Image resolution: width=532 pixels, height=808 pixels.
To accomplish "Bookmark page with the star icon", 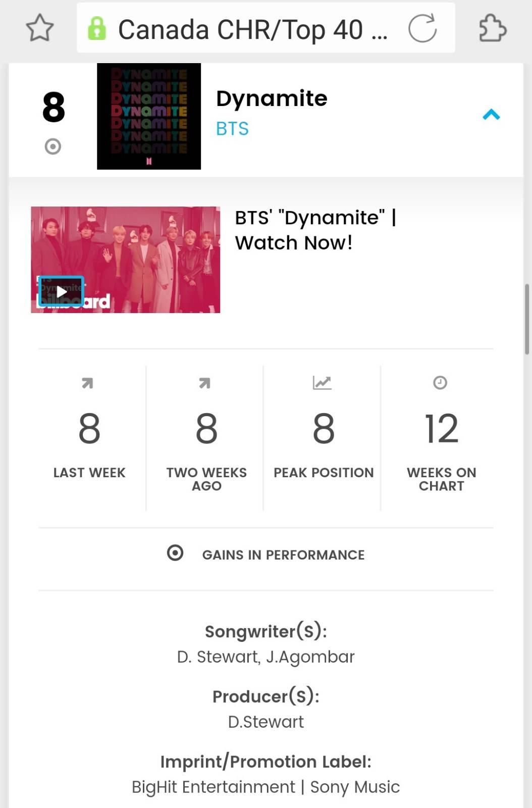I will pyautogui.click(x=40, y=28).
